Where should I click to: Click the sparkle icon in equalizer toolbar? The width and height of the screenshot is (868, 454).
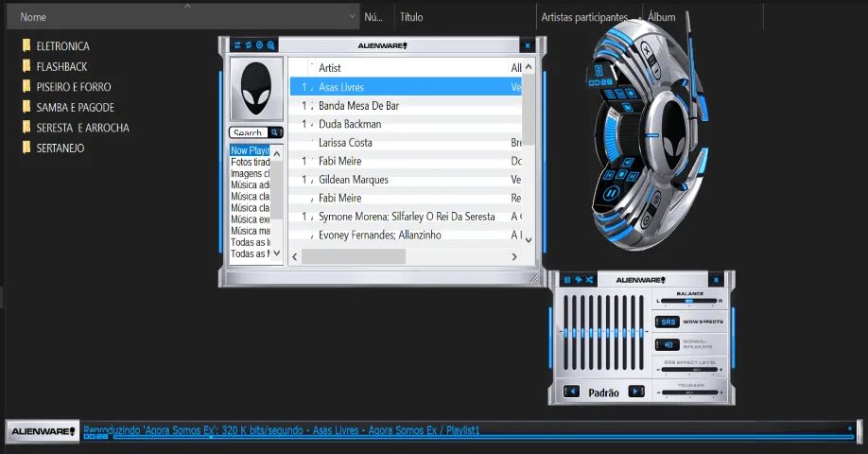pos(579,280)
